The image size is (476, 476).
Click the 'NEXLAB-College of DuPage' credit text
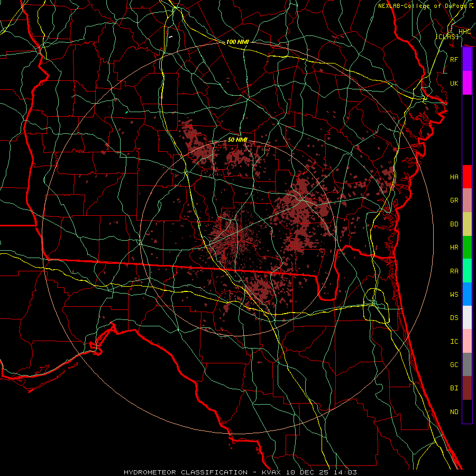(423, 6)
